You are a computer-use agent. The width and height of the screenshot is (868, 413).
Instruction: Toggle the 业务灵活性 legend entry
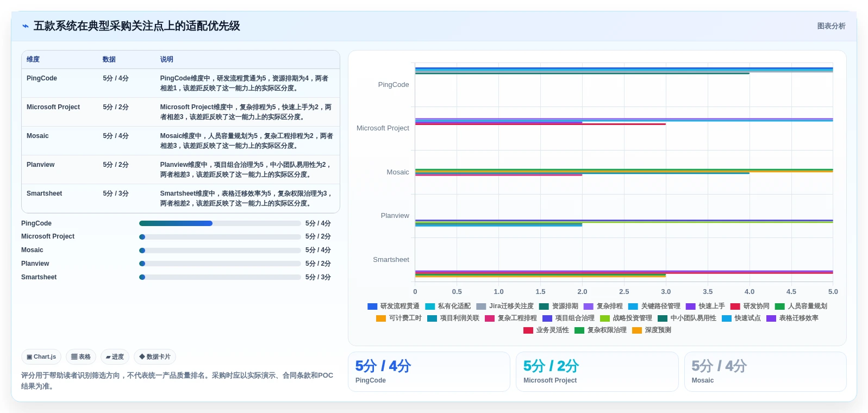pos(546,330)
